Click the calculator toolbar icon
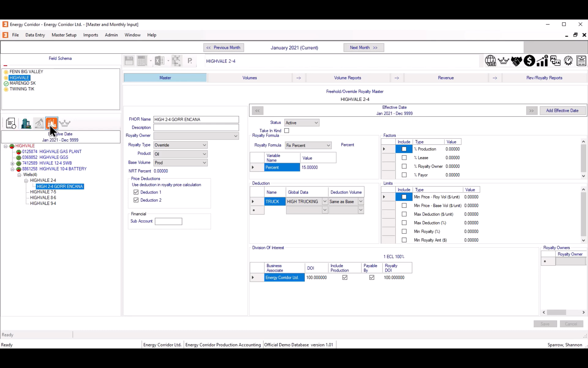Screen dimensions: 588x368 coord(141,61)
